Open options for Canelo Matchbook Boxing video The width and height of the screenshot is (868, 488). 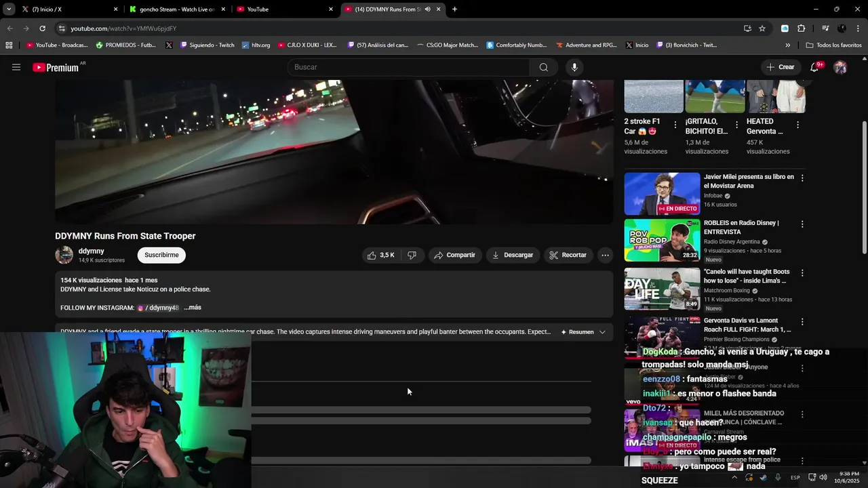(x=802, y=273)
